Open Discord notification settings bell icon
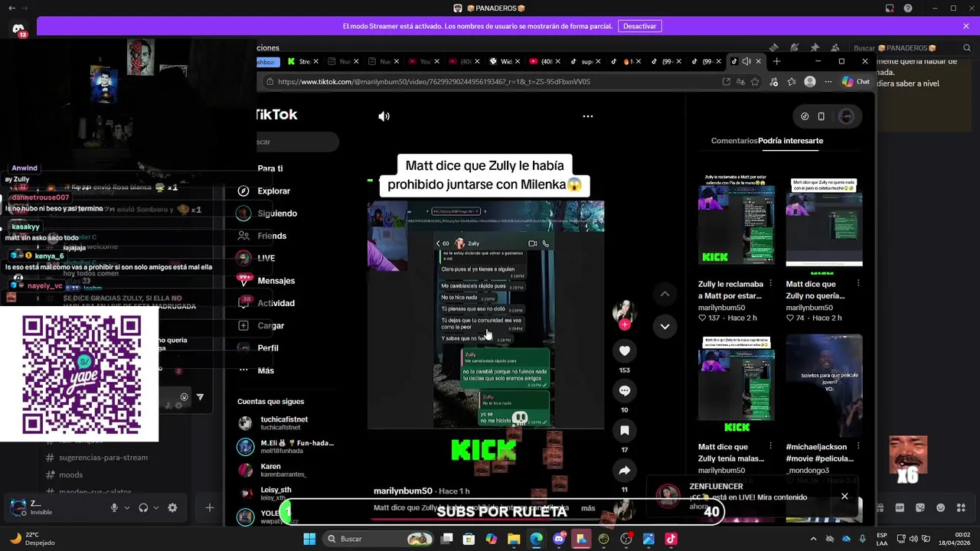Screen dimensions: 980x551 (x=795, y=47)
